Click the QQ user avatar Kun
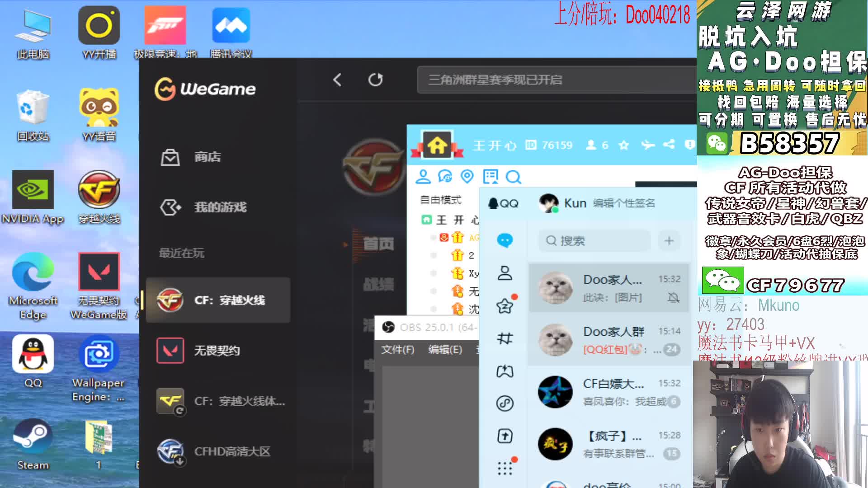The image size is (868, 488). 549,203
